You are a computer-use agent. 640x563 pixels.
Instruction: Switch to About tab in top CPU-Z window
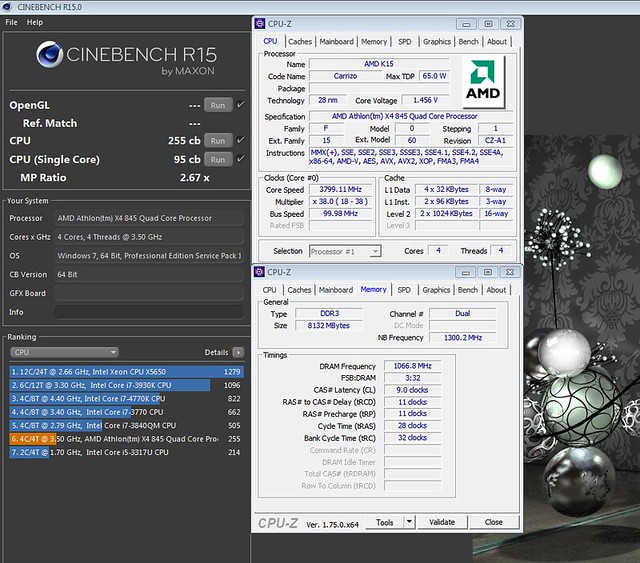pyautogui.click(x=497, y=42)
